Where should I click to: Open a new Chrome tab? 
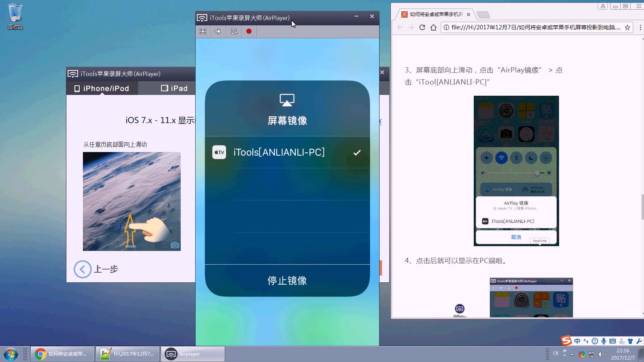tap(483, 14)
